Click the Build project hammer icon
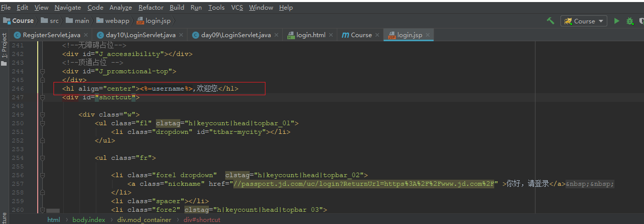Screen dimensions: 644x224 [550, 21]
